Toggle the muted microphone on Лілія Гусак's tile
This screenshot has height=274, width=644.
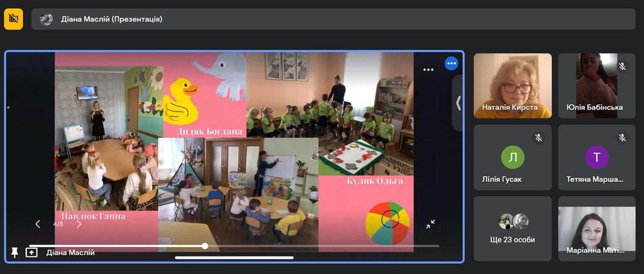point(538,137)
